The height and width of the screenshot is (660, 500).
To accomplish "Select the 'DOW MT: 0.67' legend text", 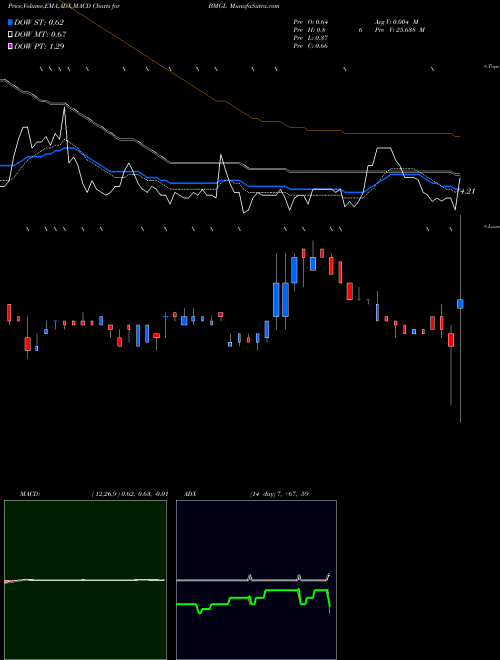I will click(40, 34).
